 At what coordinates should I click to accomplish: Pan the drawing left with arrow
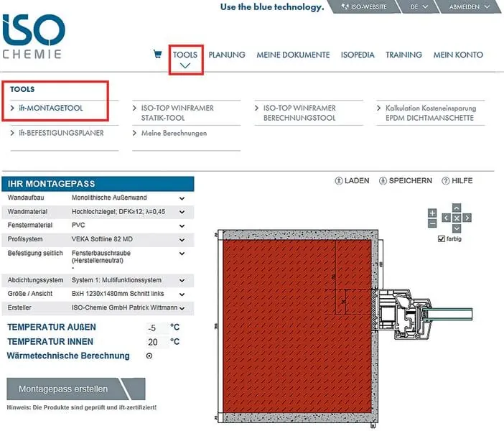coord(447,218)
